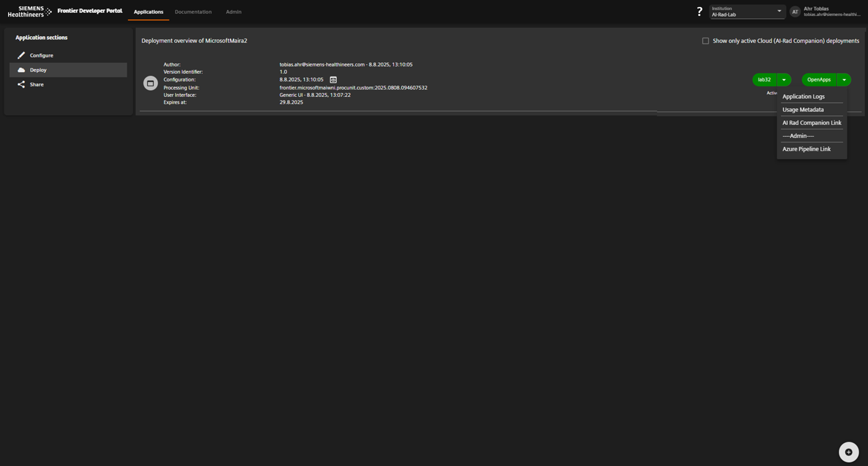The image size is (868, 466).
Task: Select Usage Metadata from the open menu
Action: coord(803,109)
